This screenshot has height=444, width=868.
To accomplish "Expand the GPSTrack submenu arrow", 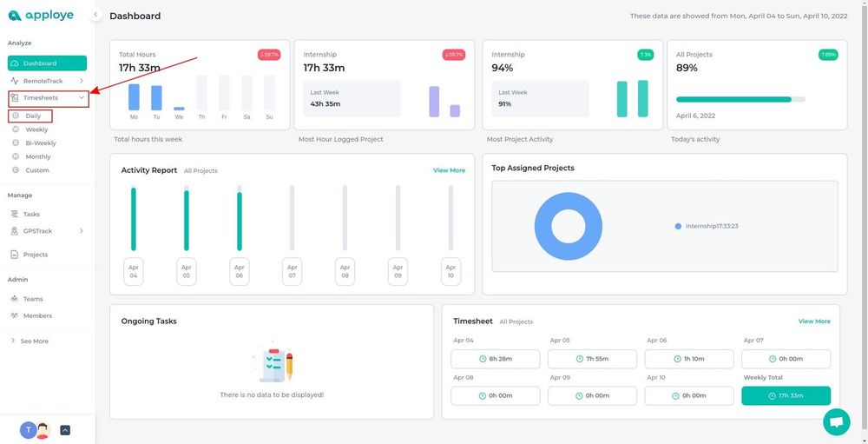I will [82, 231].
